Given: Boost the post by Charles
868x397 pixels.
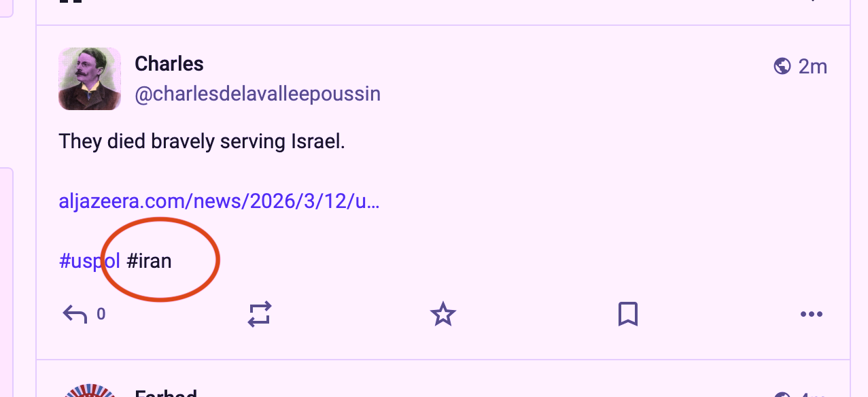Looking at the screenshot, I should click(260, 314).
